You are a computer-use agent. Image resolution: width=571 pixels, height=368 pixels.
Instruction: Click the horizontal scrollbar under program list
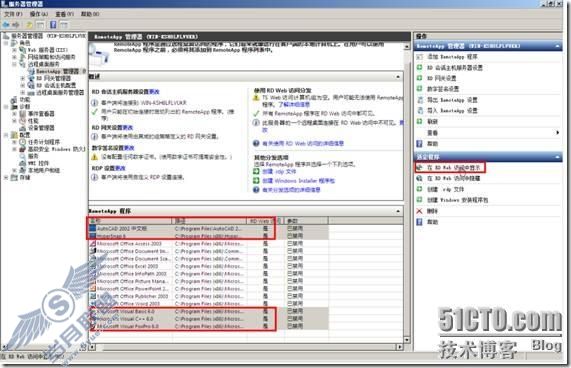[x=246, y=347]
